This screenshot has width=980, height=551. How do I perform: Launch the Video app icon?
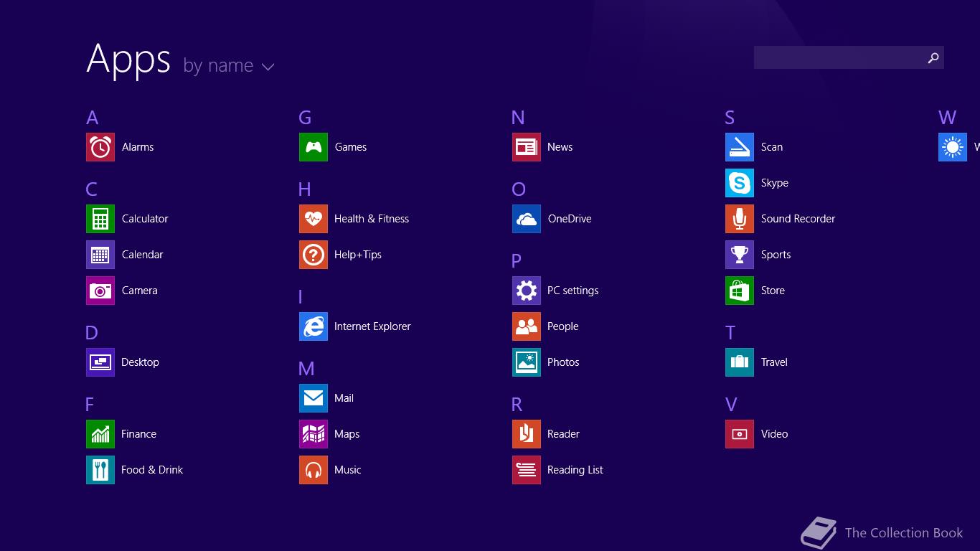[x=740, y=434]
